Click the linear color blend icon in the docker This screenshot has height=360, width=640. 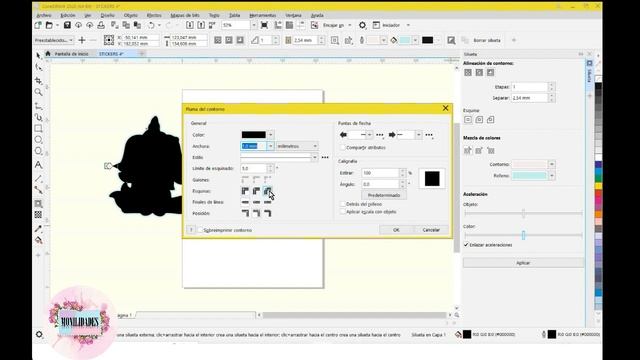(468, 151)
